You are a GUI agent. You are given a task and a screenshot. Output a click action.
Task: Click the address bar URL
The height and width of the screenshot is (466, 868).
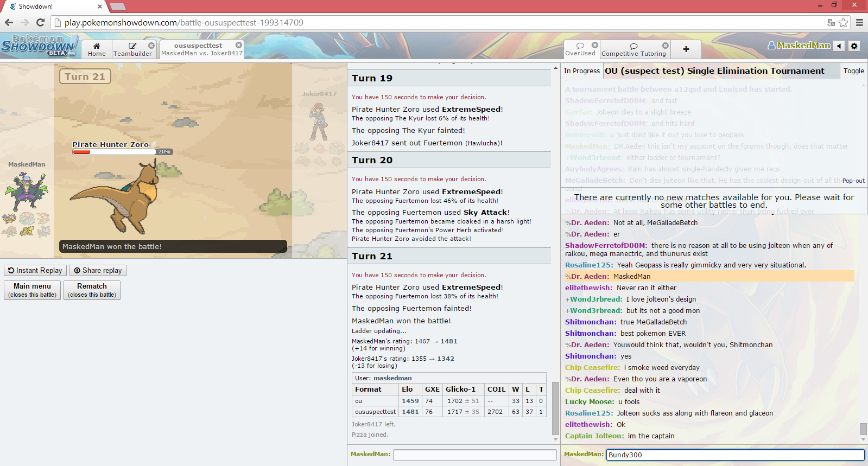(x=183, y=22)
